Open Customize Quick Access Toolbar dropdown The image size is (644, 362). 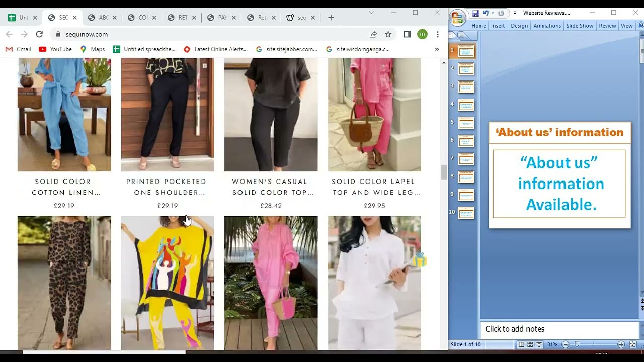point(515,13)
